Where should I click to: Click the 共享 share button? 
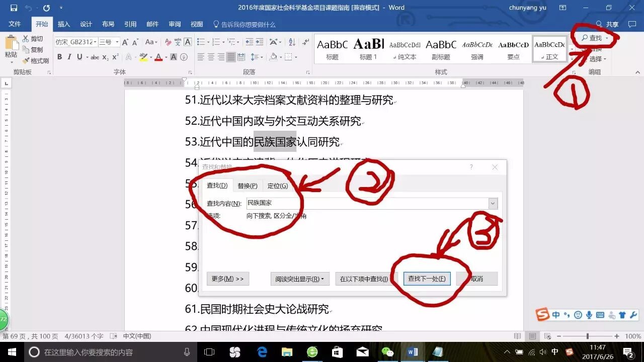point(607,24)
